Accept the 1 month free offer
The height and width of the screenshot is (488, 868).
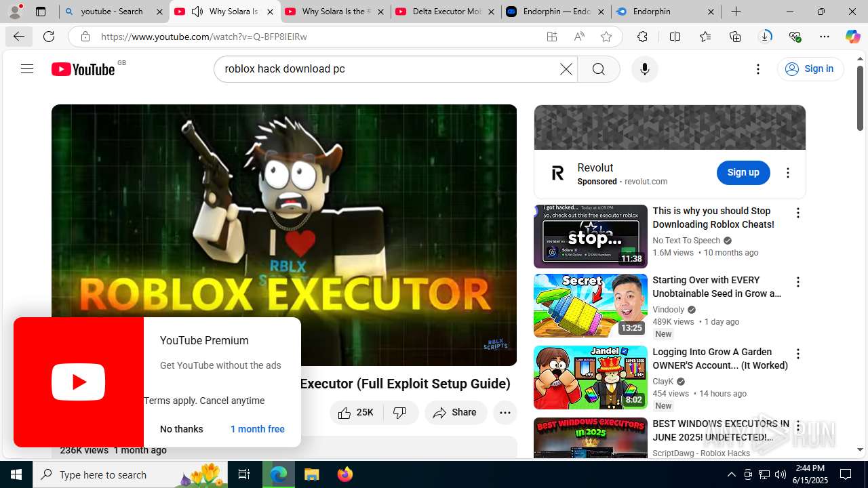[x=257, y=429]
